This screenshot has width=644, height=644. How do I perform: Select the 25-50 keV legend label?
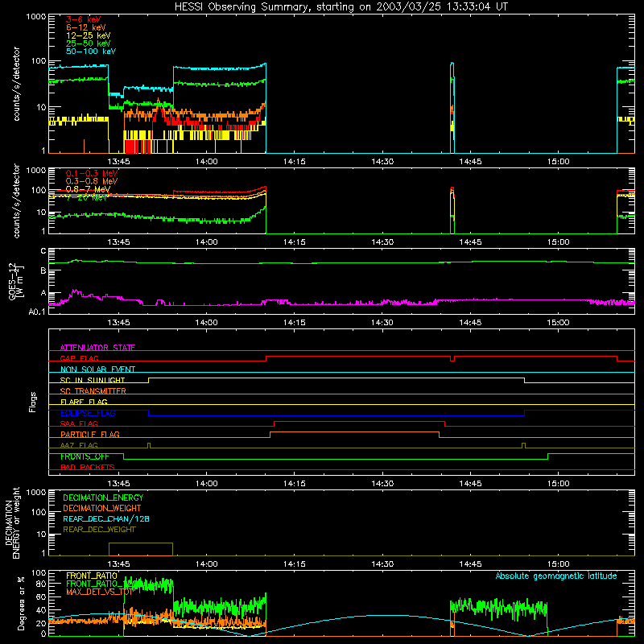pos(88,43)
